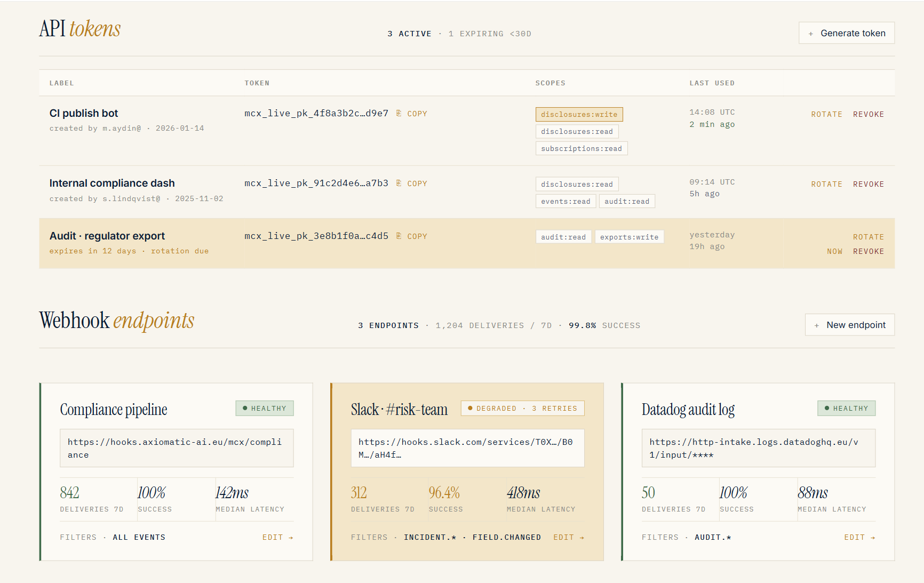Revoke the CI publish bot token
924x583 pixels.
pos(869,114)
